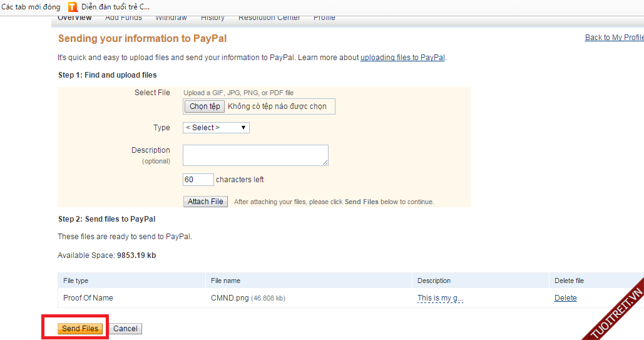Click the characters left counter field

pyautogui.click(x=198, y=180)
